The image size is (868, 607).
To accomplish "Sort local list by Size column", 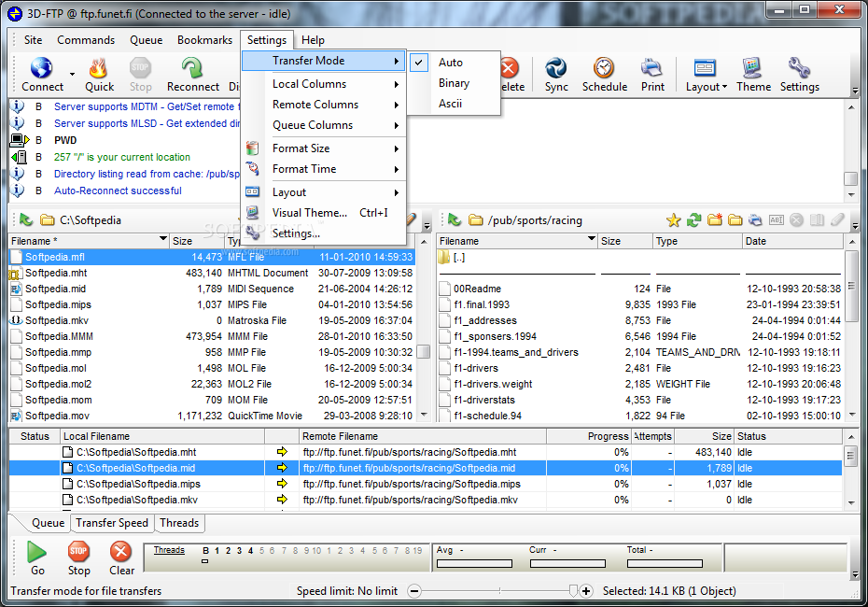I will 195,241.
